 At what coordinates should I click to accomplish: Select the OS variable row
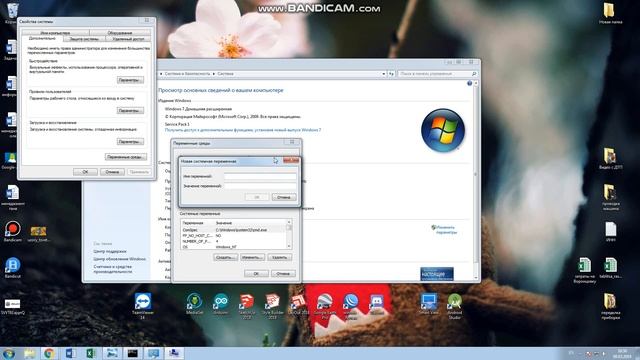234,247
